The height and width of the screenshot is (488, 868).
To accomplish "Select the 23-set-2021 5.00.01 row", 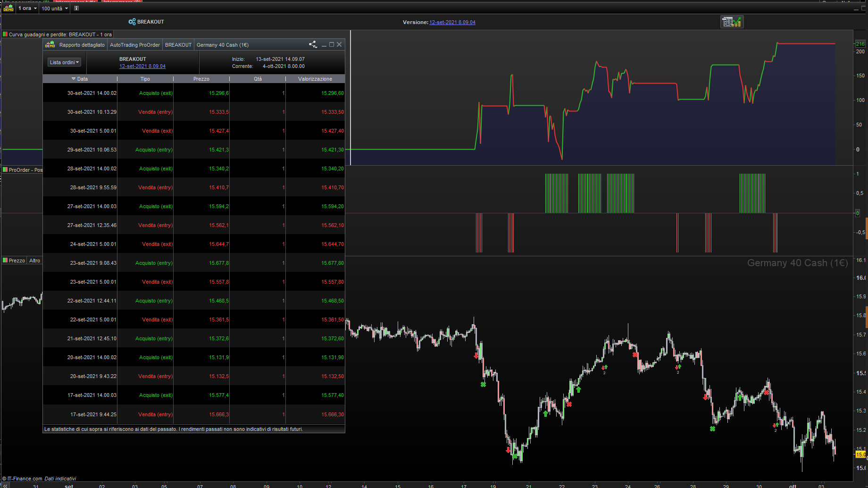I will point(194,282).
